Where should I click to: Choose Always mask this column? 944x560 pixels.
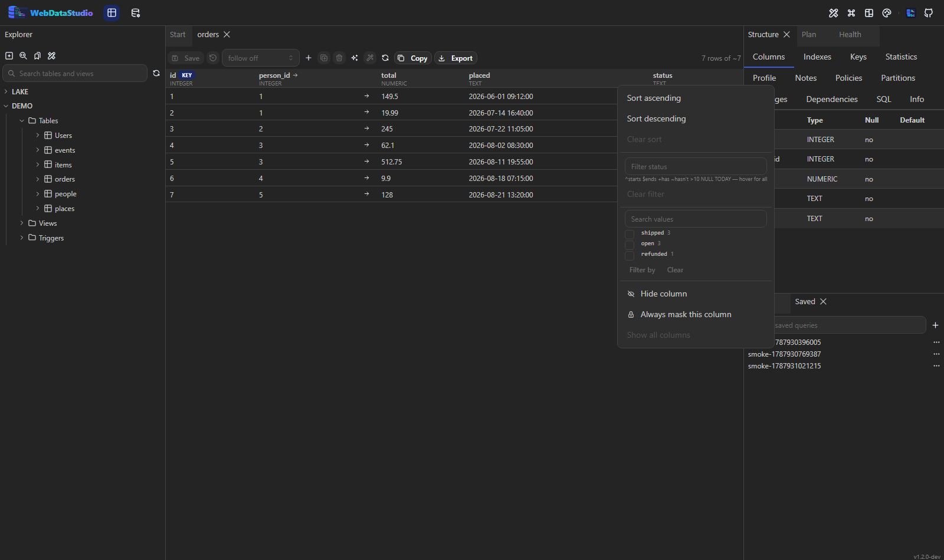[686, 314]
